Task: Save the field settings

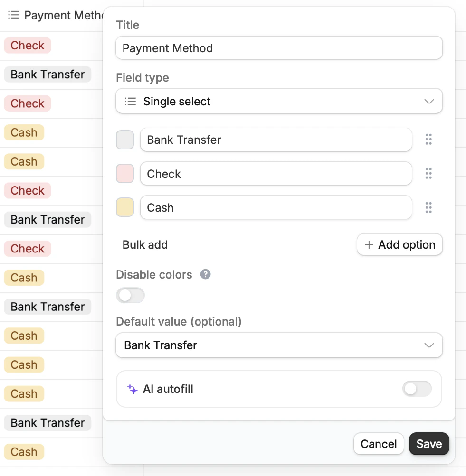Action: [x=429, y=444]
